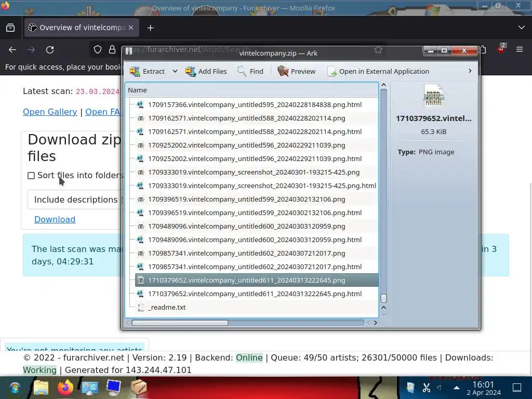Open list all tabs chevron
The image size is (532, 399).
click(x=522, y=28)
